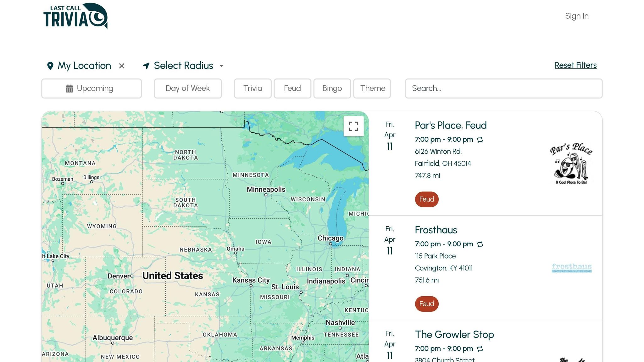Image resolution: width=644 pixels, height=362 pixels.
Task: Click '6126 Winton Rd,' address text
Action: tap(438, 151)
